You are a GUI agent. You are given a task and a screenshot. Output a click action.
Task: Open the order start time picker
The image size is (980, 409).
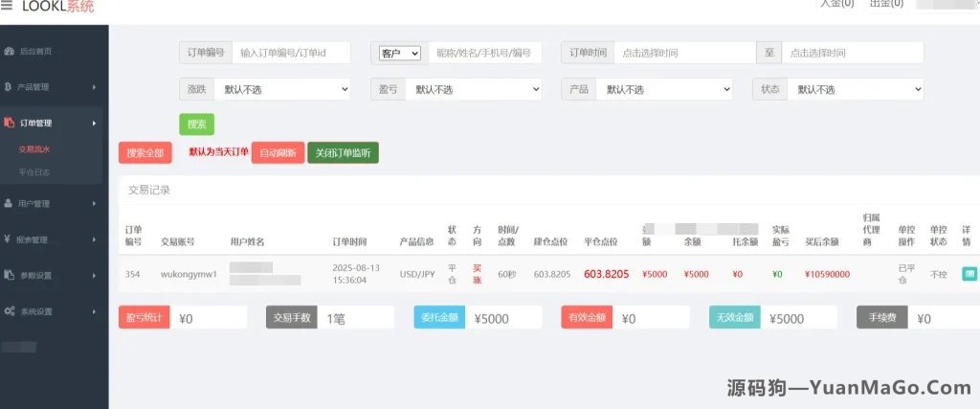685,53
